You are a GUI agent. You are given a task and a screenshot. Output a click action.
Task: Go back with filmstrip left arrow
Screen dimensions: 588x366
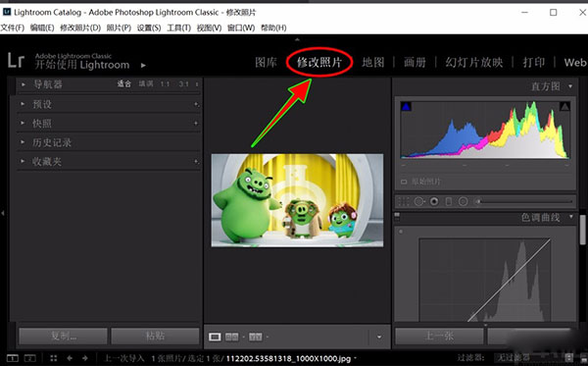[70, 358]
